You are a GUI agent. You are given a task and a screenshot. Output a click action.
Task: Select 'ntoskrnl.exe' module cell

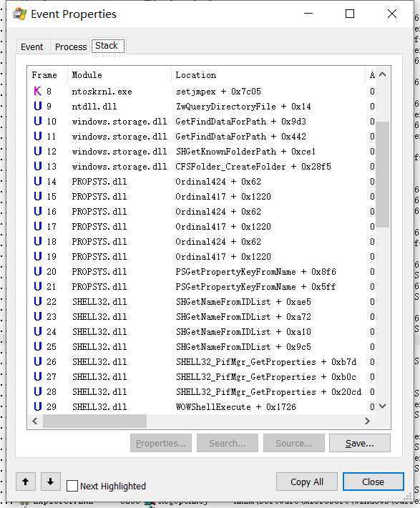pyautogui.click(x=102, y=92)
